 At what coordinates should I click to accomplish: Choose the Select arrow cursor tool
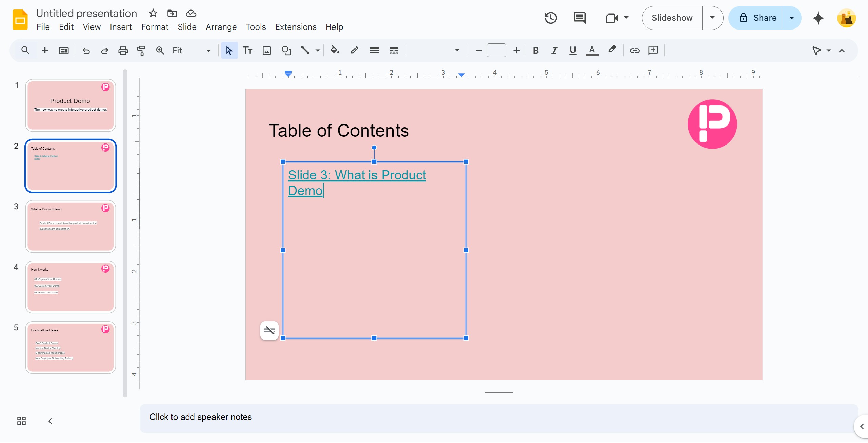coord(229,51)
